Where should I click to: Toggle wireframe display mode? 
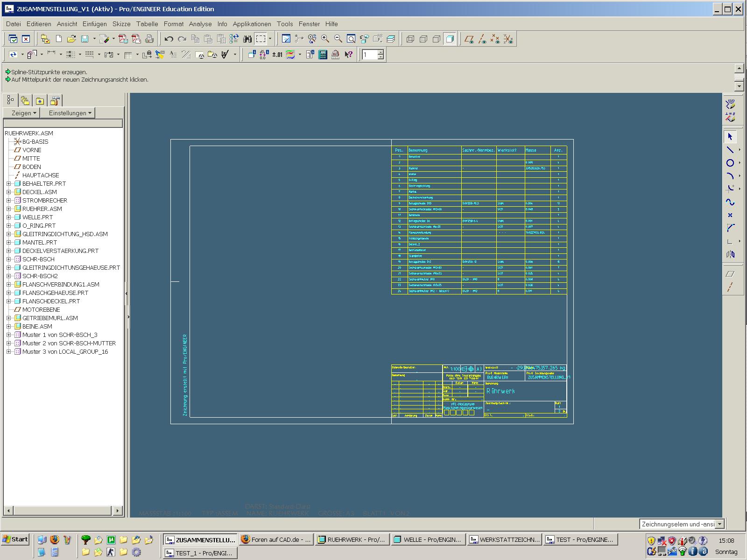410,39
